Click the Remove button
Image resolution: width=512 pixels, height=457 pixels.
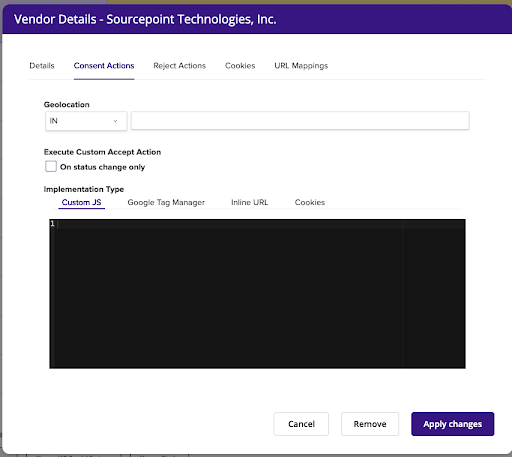[370, 424]
